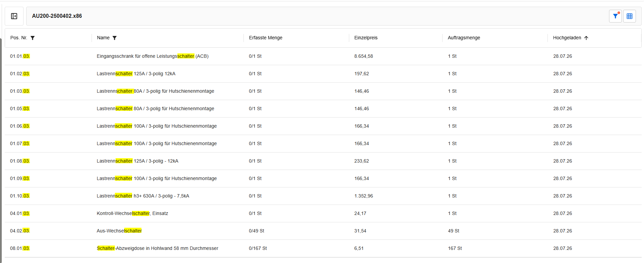Select position 04.01.03. cell
The width and height of the screenshot is (644, 263).
point(20,213)
